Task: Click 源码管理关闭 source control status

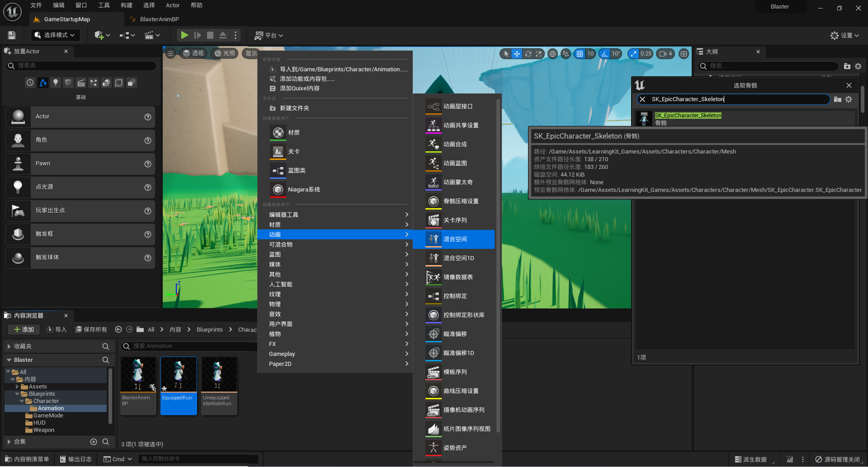Action: point(837,459)
